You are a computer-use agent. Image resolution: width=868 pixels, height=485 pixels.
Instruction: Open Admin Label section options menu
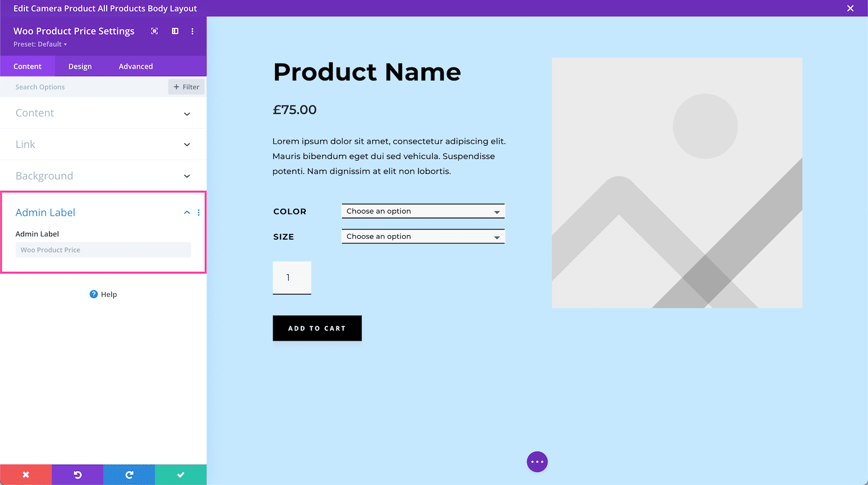(199, 212)
